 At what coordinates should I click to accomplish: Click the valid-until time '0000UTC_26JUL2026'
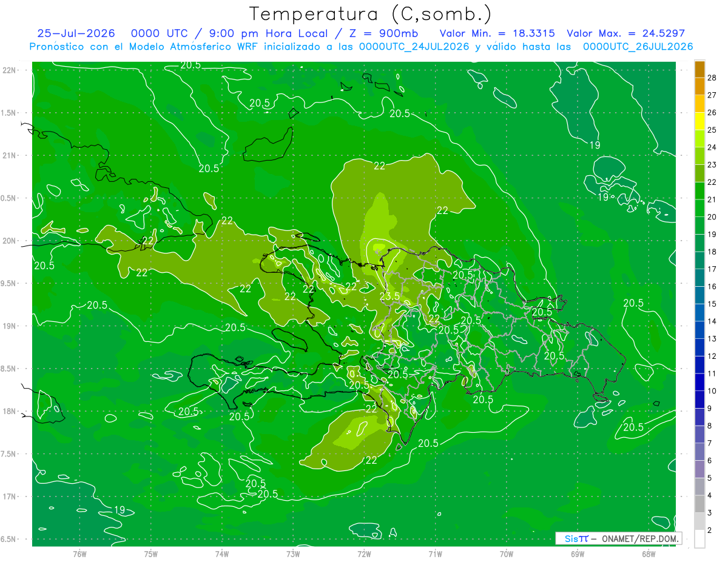pos(638,47)
